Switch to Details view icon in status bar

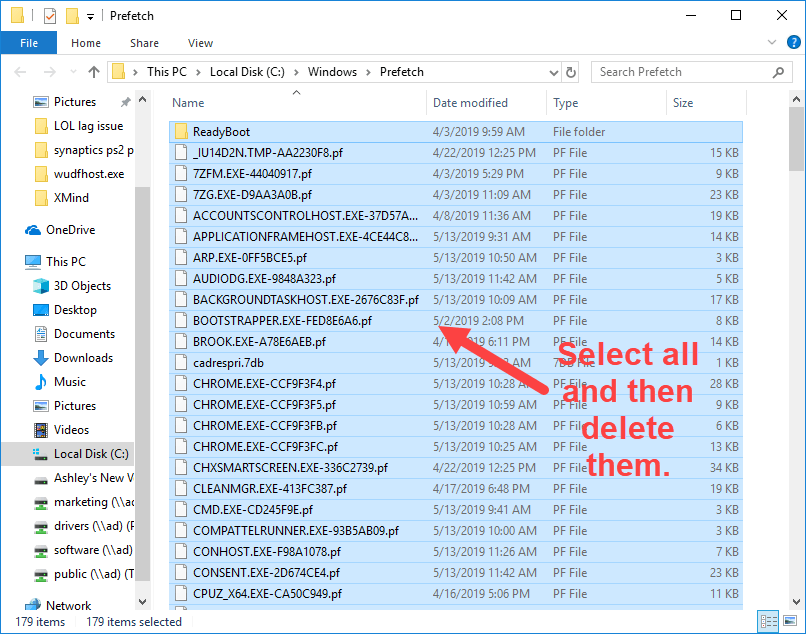click(767, 622)
